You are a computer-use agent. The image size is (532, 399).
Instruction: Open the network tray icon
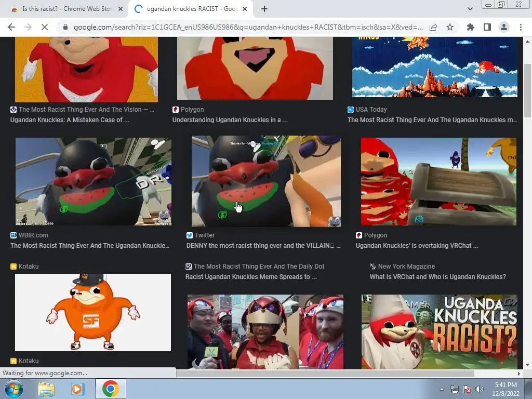pyautogui.click(x=454, y=389)
